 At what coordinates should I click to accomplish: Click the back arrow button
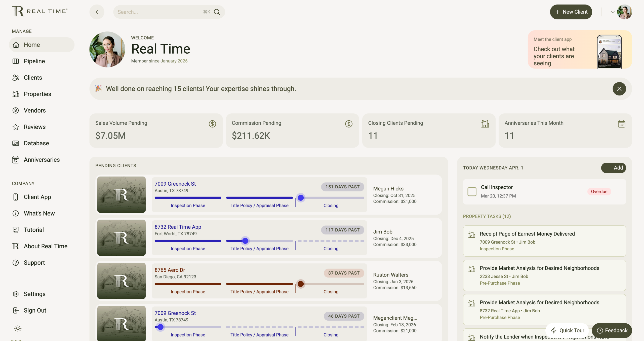[x=97, y=12]
